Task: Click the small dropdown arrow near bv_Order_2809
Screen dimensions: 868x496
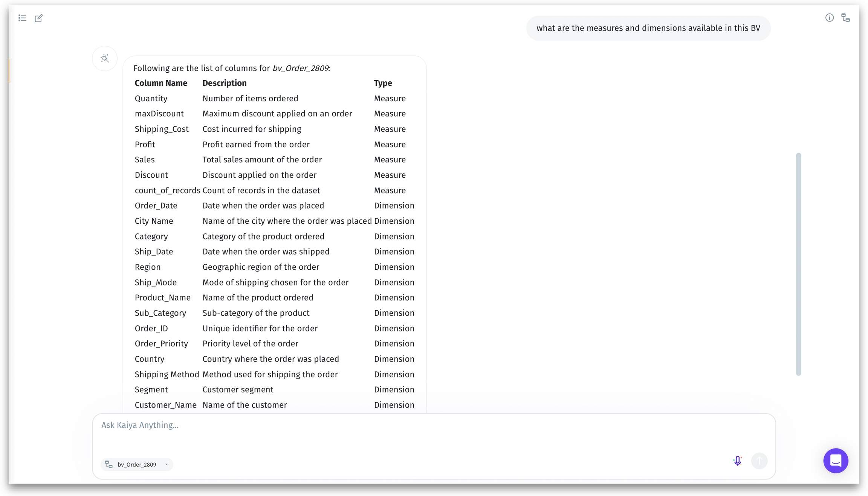Action: point(167,464)
